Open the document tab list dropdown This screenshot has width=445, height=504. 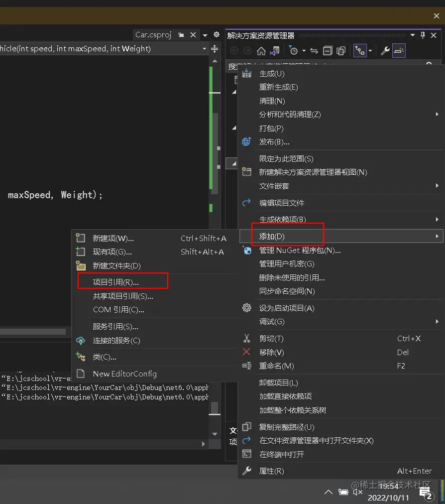coord(205,35)
